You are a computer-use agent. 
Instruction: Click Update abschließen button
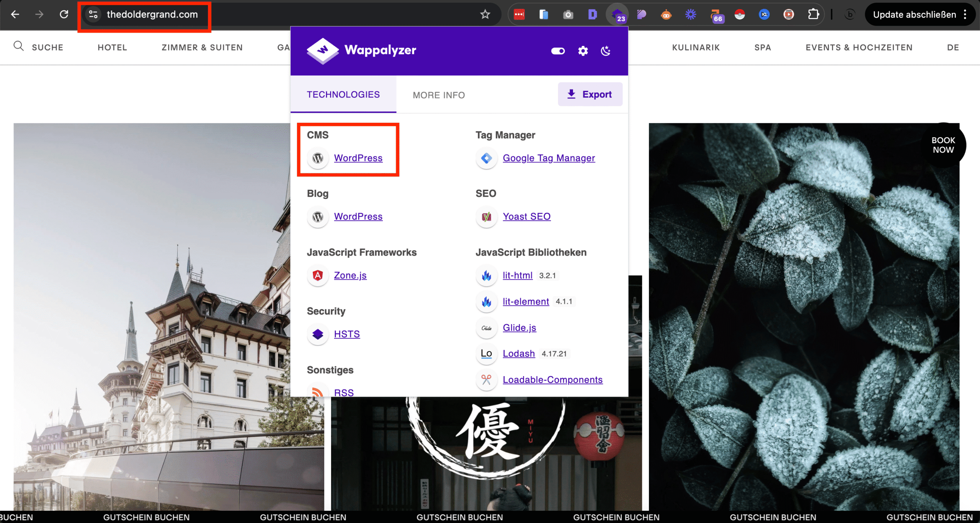point(914,15)
